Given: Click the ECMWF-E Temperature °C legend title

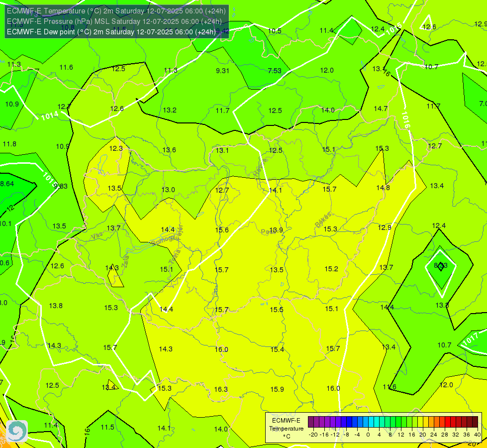Looking at the screenshot, I should coord(286,429).
